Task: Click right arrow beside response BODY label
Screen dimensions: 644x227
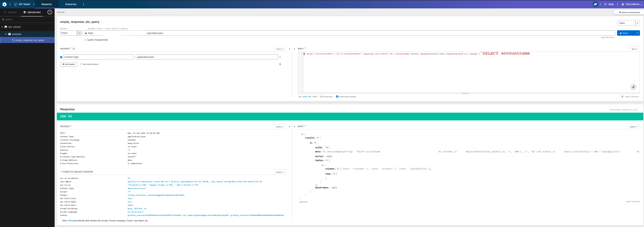Action: (x=295, y=126)
